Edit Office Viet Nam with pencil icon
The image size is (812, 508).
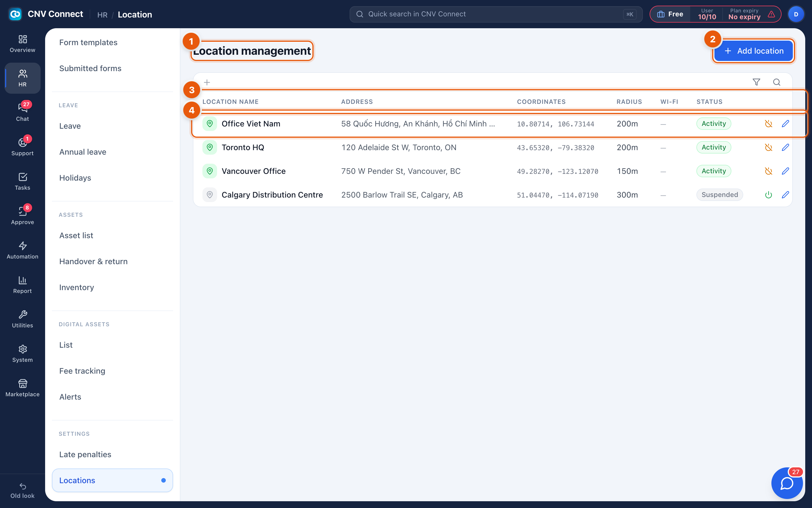(785, 124)
